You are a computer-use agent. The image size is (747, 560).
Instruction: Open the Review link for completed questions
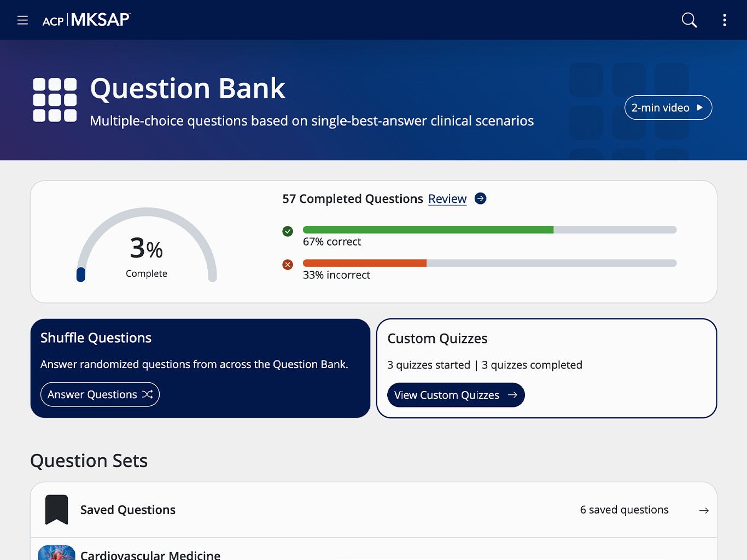pyautogui.click(x=447, y=199)
